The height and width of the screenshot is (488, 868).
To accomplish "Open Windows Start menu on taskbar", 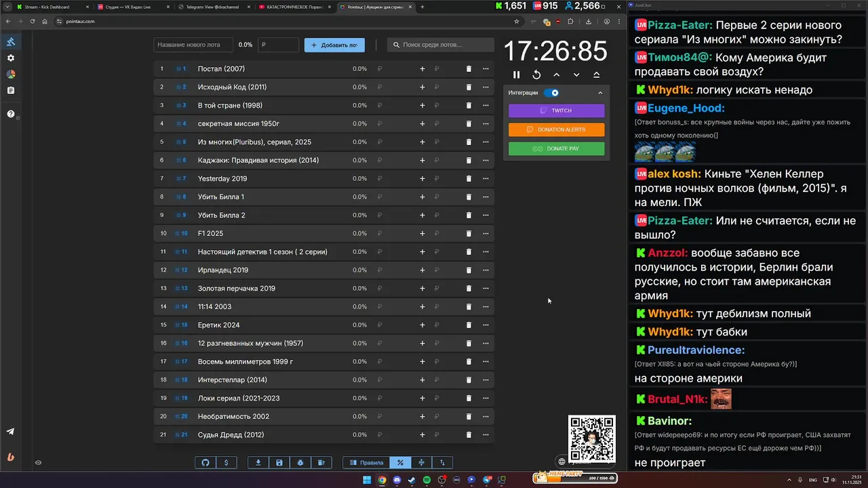I will tap(367, 480).
